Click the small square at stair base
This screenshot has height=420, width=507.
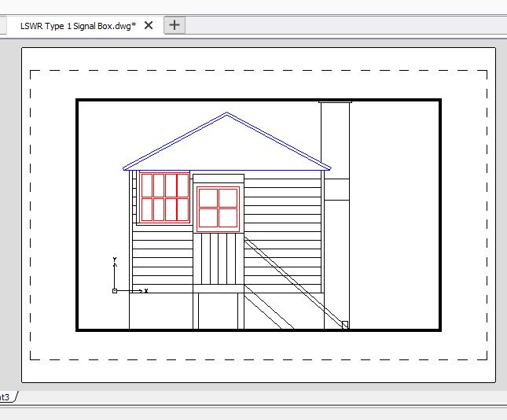pyautogui.click(x=344, y=324)
